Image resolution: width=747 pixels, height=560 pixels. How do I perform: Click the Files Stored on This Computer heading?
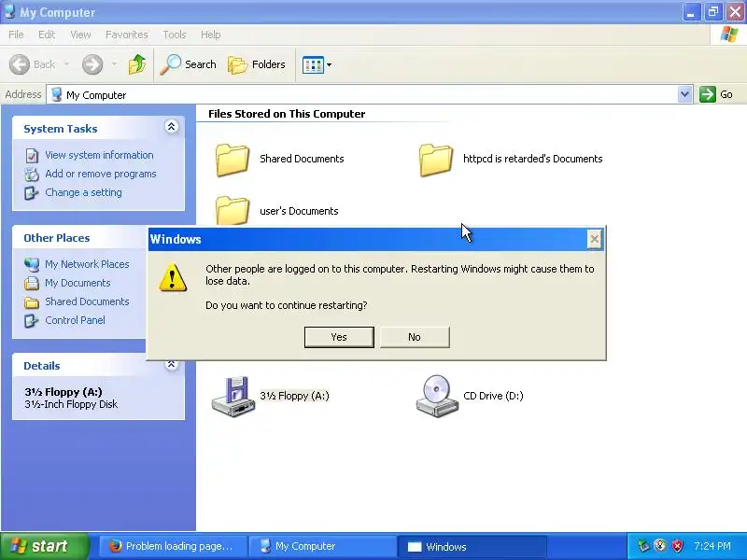pos(287,114)
